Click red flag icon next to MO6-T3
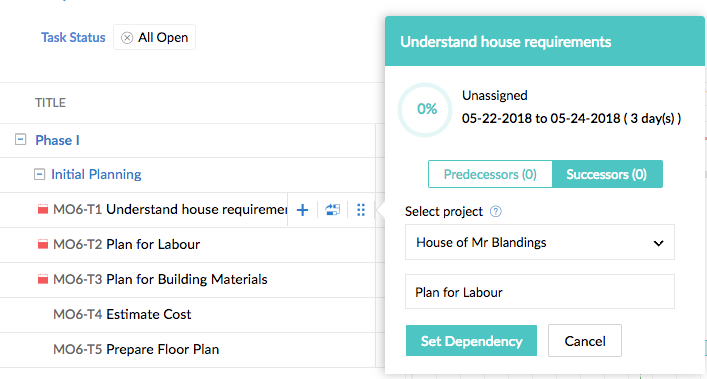The width and height of the screenshot is (707, 379). [x=43, y=279]
